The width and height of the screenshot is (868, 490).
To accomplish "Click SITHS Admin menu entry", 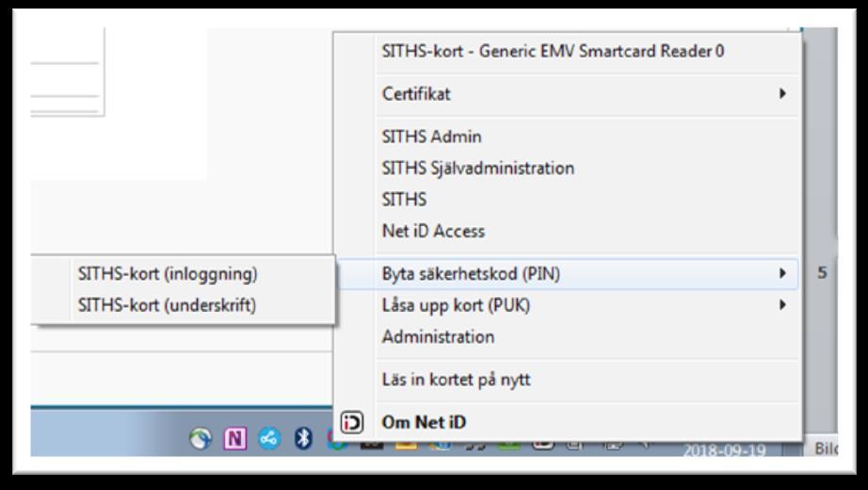I will 568,137.
